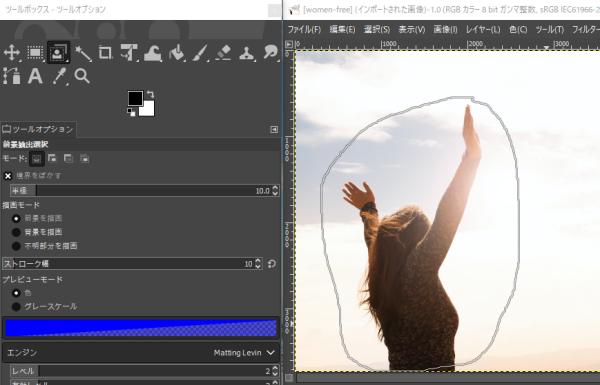This screenshot has width=600, height=385.
Task: Switch to ツールオプション tab
Action: 38,129
